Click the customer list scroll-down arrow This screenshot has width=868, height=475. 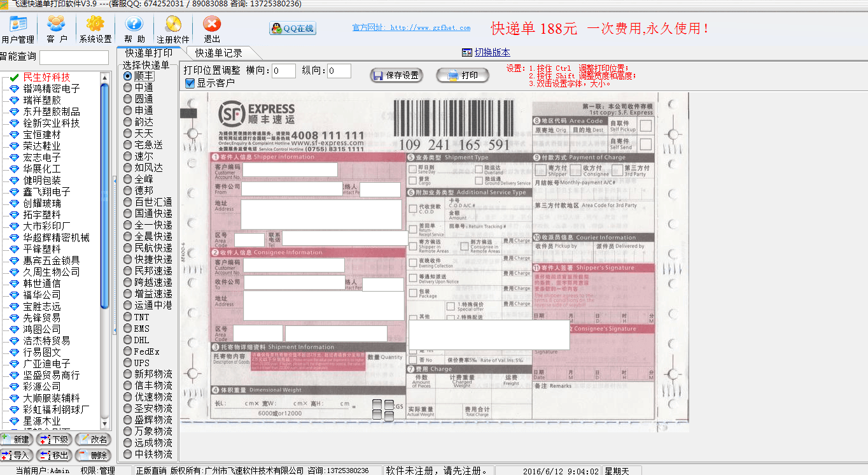[106, 423]
